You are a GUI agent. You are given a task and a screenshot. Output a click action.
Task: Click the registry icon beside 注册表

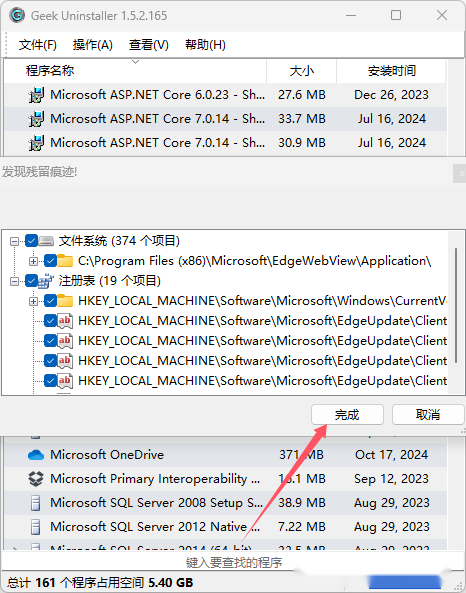point(46,281)
